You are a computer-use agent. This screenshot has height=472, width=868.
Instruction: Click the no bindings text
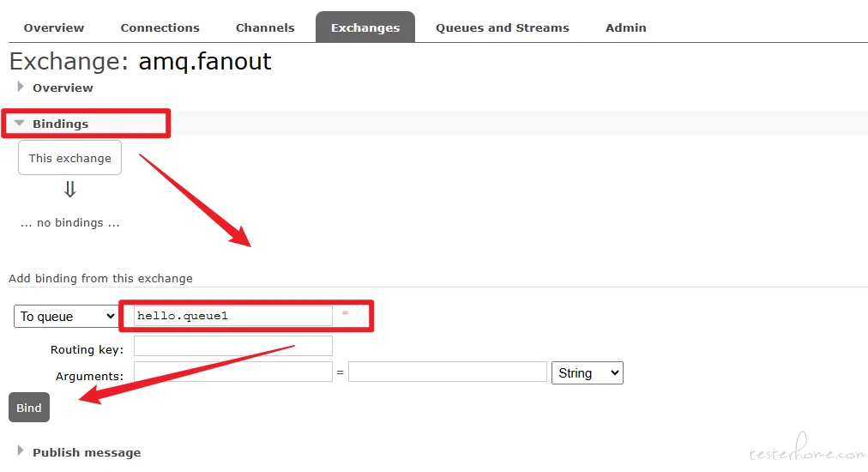[69, 223]
